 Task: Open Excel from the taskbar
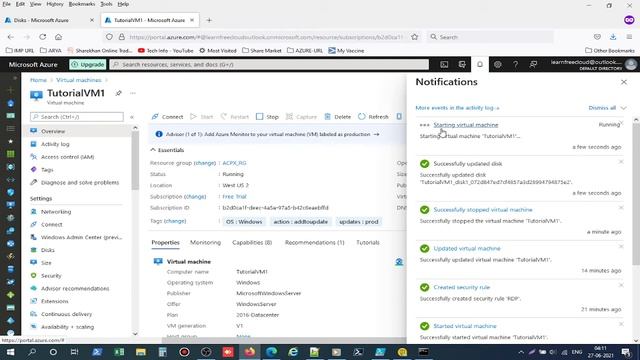tap(119, 352)
